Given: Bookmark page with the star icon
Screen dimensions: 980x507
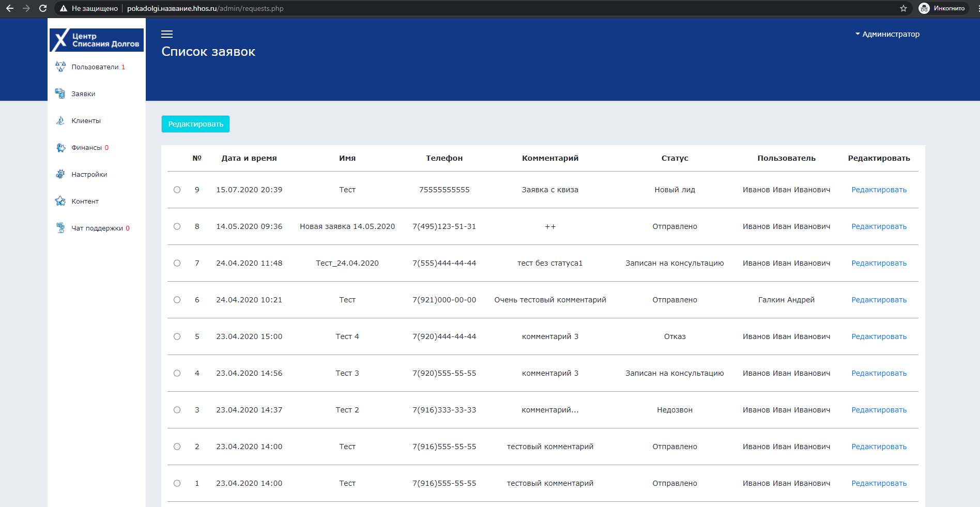Looking at the screenshot, I should point(904,8).
